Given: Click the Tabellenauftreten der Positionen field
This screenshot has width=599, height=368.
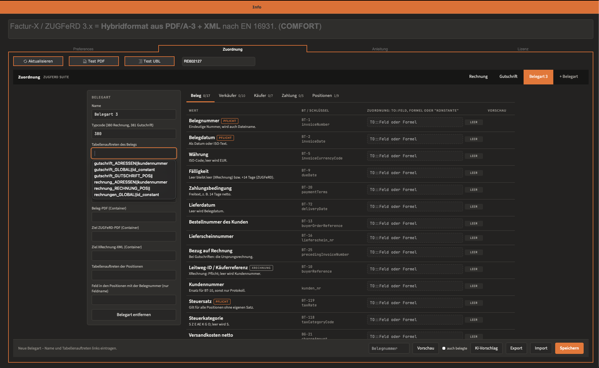Looking at the screenshot, I should [134, 275].
